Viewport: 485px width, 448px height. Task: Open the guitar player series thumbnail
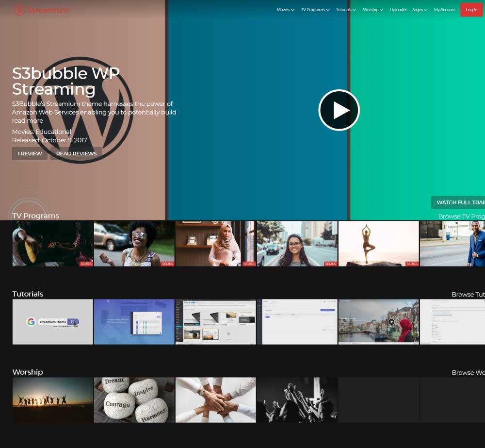tap(52, 244)
